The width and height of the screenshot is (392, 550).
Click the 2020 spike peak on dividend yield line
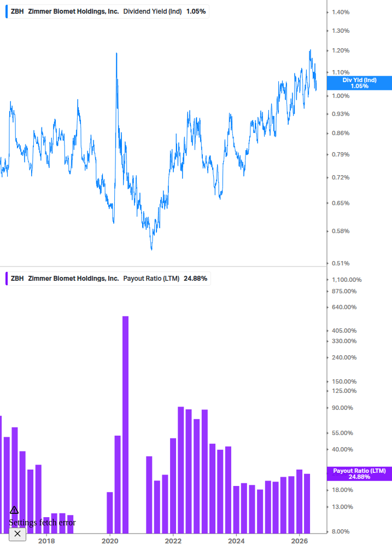pos(116,54)
